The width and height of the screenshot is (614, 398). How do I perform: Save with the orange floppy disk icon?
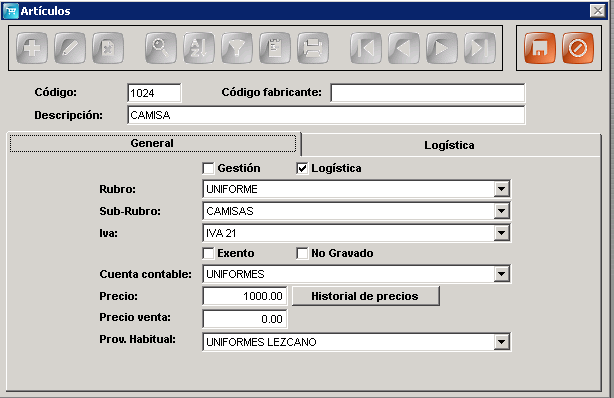coord(540,48)
